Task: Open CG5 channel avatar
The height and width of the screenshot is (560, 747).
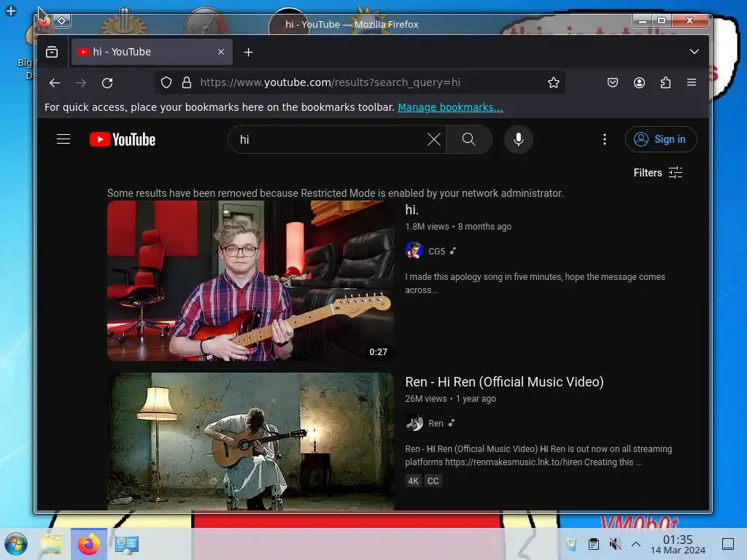Action: click(x=414, y=250)
